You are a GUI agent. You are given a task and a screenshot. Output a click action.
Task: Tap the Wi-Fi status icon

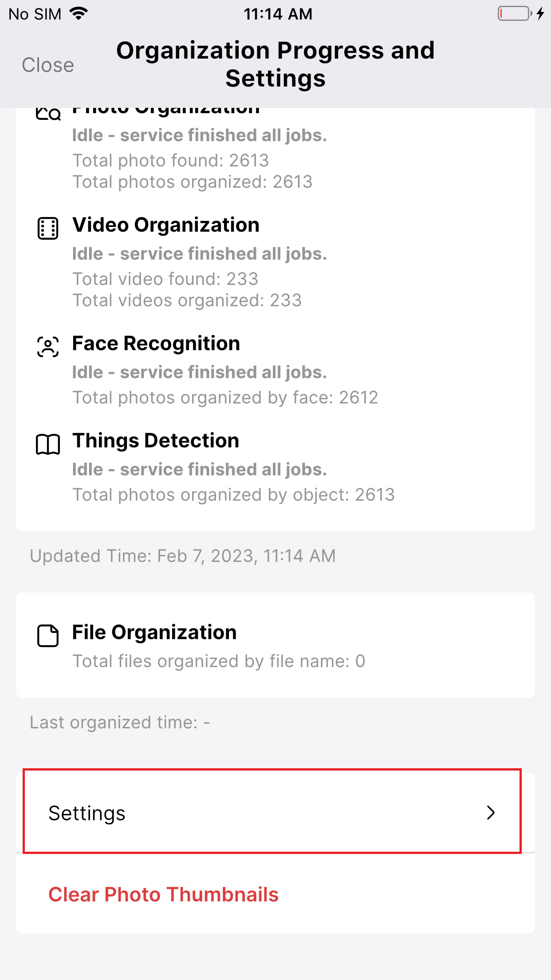coord(79,14)
